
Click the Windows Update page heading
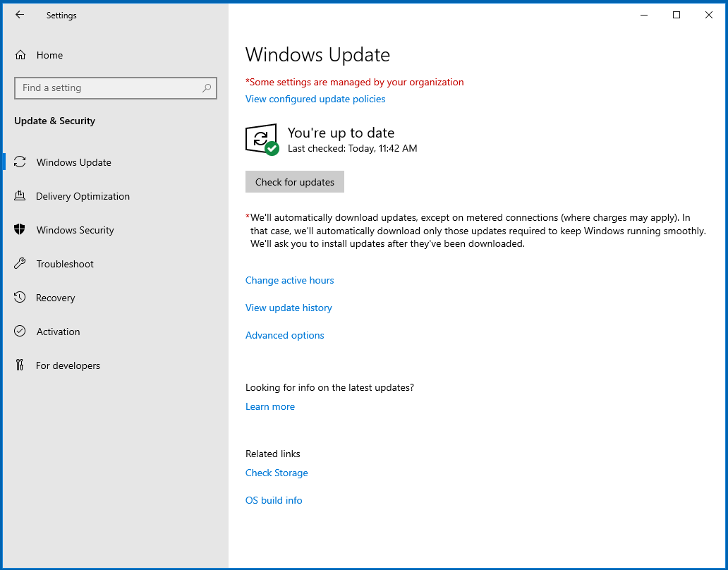pyautogui.click(x=317, y=55)
